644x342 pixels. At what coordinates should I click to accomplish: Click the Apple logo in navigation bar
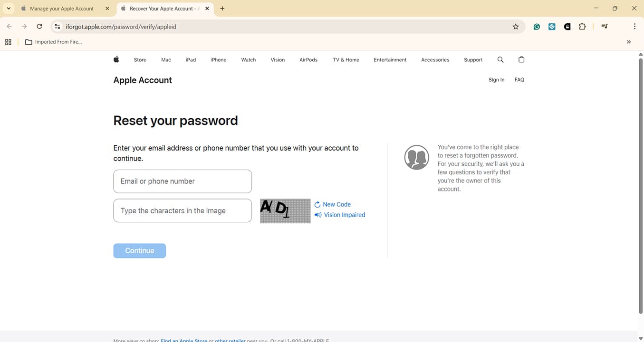coord(116,59)
